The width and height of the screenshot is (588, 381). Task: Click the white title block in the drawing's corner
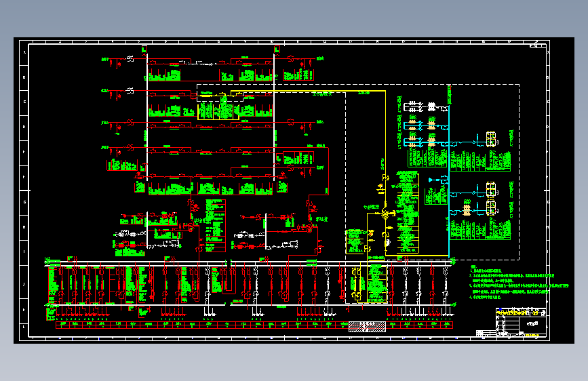point(521,322)
